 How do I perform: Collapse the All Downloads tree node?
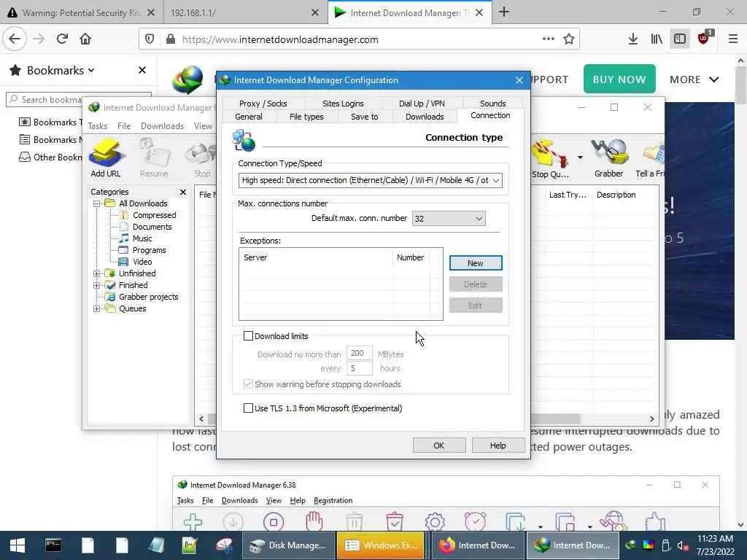96,204
